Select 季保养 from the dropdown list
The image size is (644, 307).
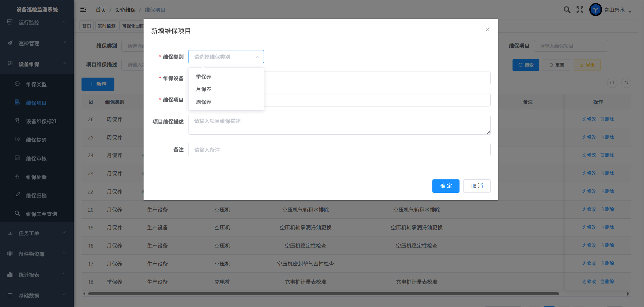click(204, 77)
